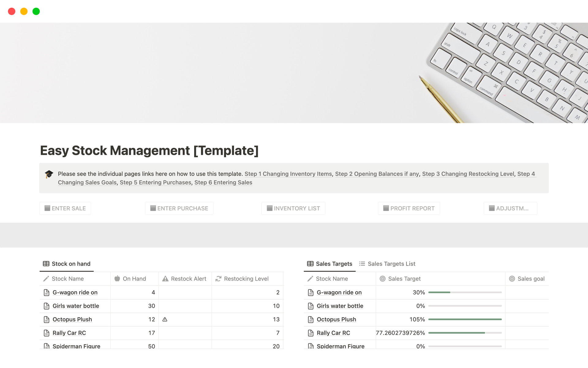Viewport: 588px width, 368px height.
Task: Click the Octopus Plush sales target progress bar
Action: 465,319
